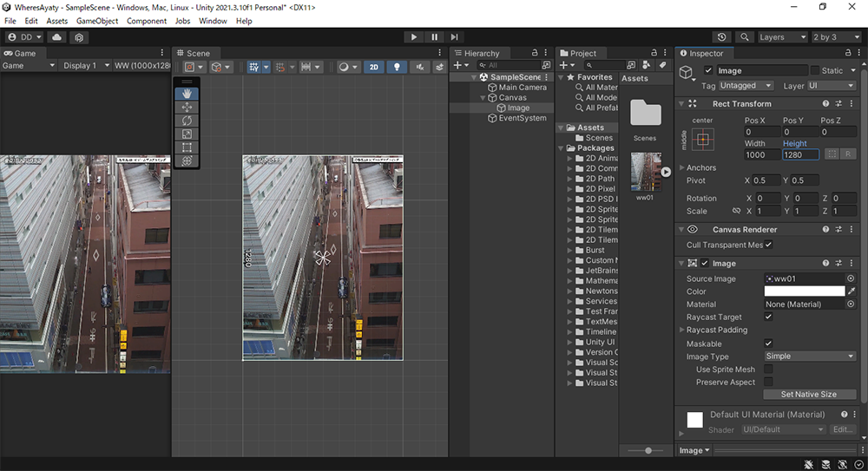Image resolution: width=868 pixels, height=471 pixels.
Task: Click the Set Native Size button
Action: [x=809, y=395]
